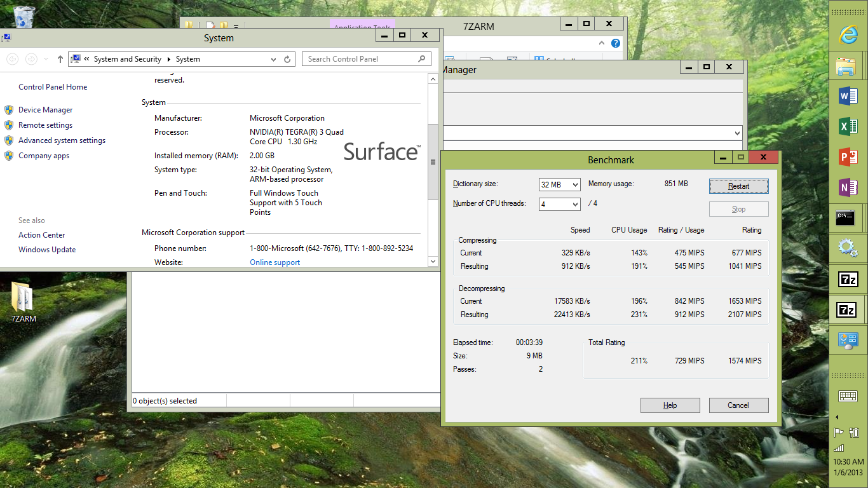
Task: Collapse the ribbon in the 7ZARM window
Action: [602, 43]
